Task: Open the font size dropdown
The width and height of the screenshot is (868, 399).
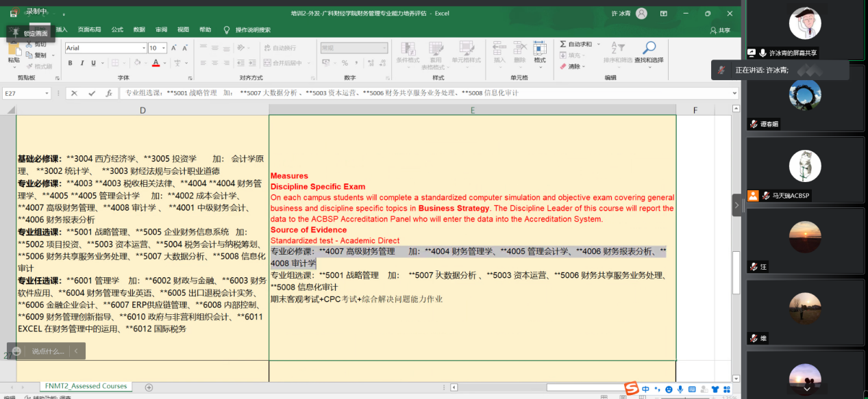Action: (163, 48)
